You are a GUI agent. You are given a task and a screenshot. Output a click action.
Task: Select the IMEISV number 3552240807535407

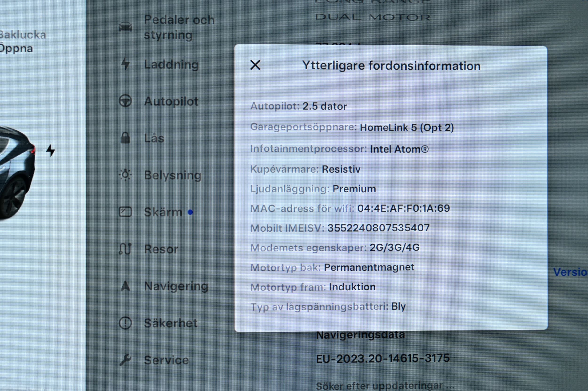378,228
